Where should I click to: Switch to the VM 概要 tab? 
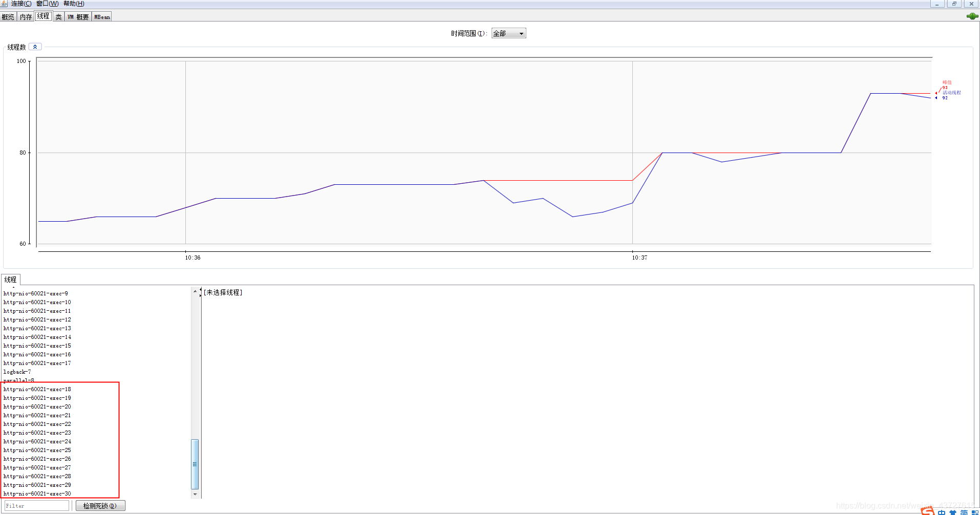(78, 17)
